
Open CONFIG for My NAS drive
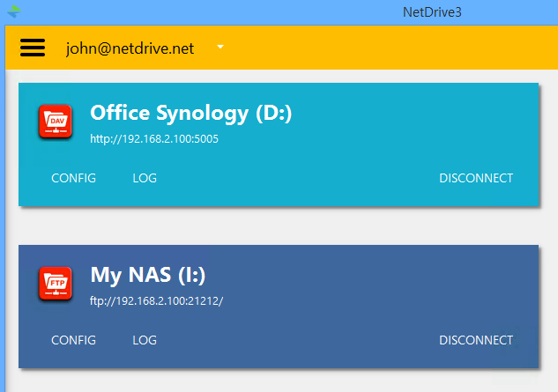(73, 340)
